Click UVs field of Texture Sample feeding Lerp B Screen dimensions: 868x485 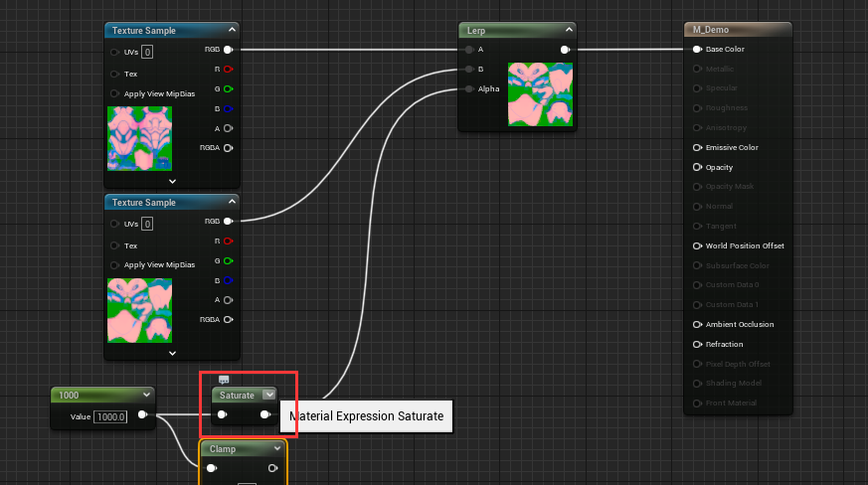pos(147,224)
